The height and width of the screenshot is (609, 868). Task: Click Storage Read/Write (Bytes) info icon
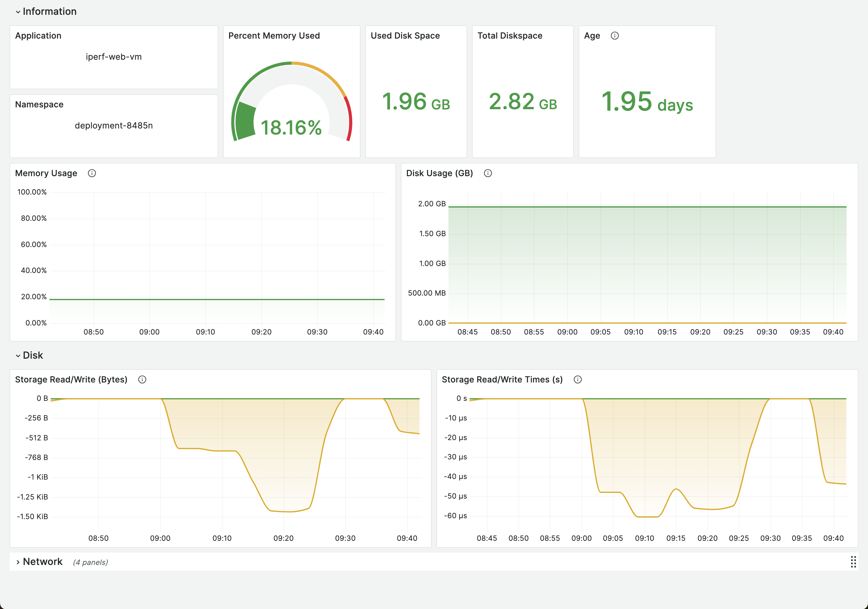tap(142, 379)
